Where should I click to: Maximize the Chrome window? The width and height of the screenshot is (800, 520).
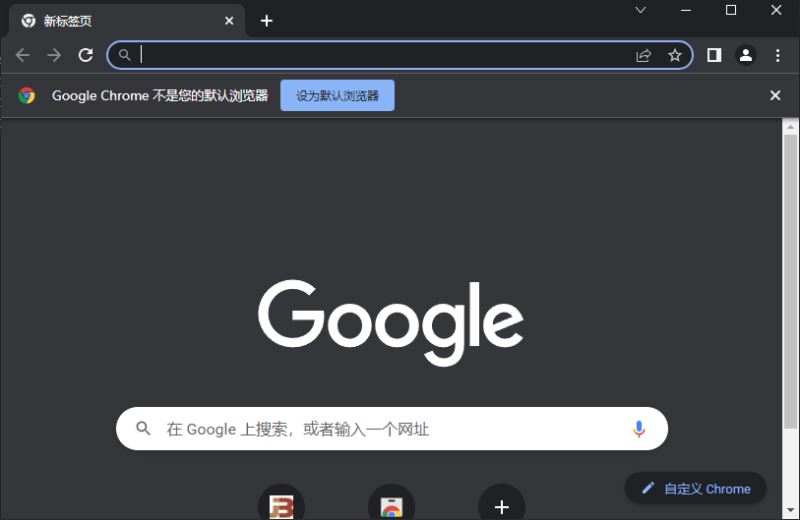pos(731,10)
